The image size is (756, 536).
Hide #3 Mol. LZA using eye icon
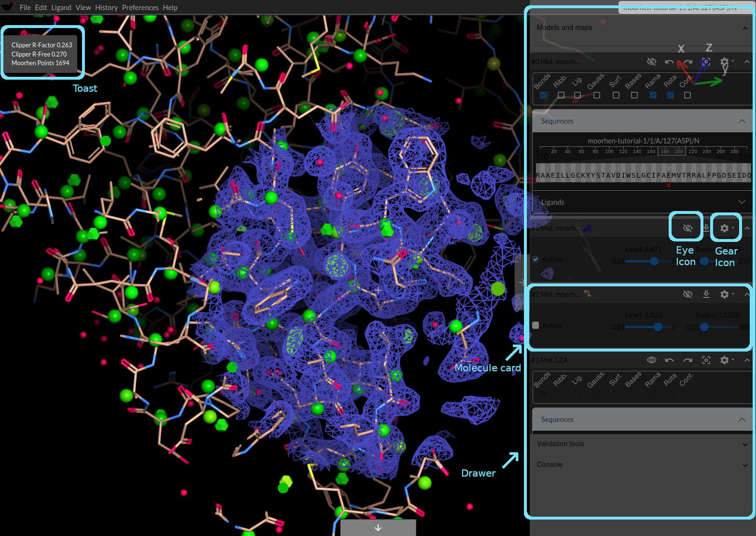(x=651, y=360)
